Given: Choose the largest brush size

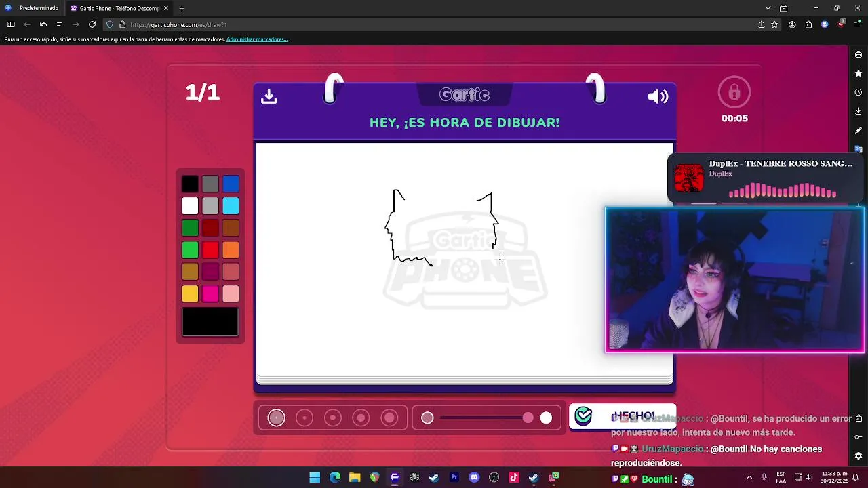Looking at the screenshot, I should (389, 418).
